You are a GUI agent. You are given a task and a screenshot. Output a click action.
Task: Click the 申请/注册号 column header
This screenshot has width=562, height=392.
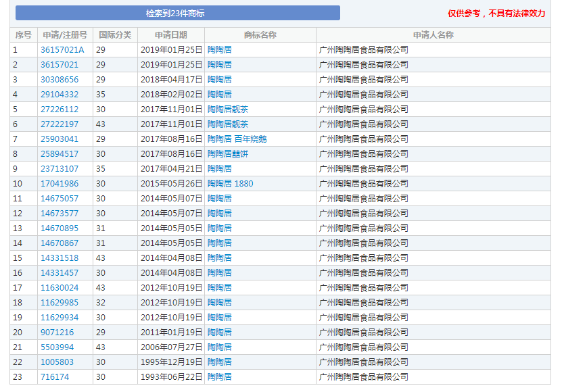pos(65,34)
